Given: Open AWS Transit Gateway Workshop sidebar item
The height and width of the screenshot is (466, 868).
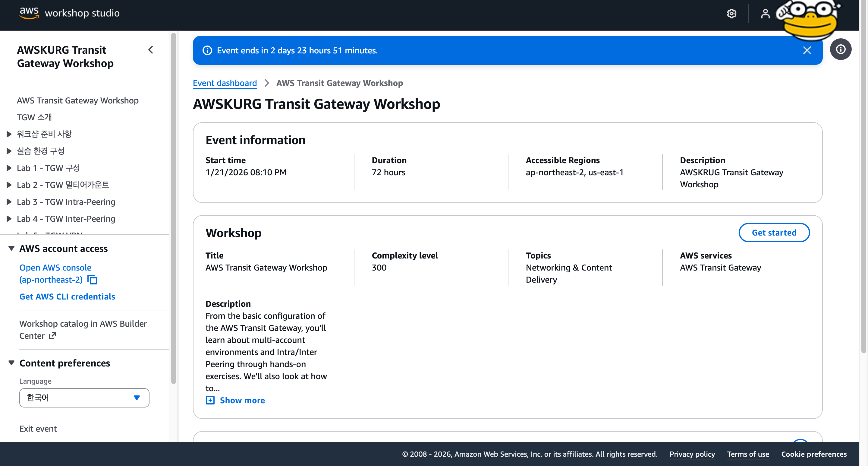Looking at the screenshot, I should (77, 100).
